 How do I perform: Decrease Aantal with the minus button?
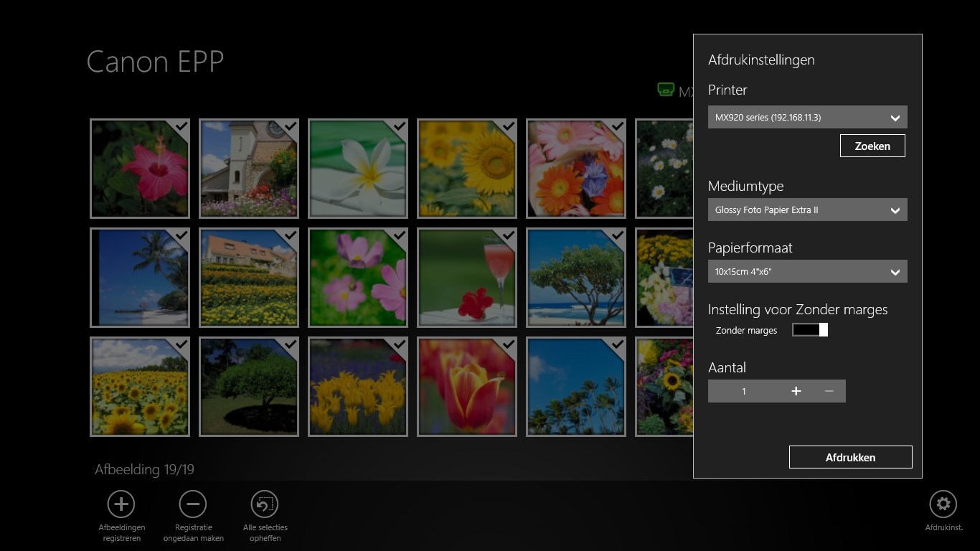pyautogui.click(x=829, y=391)
